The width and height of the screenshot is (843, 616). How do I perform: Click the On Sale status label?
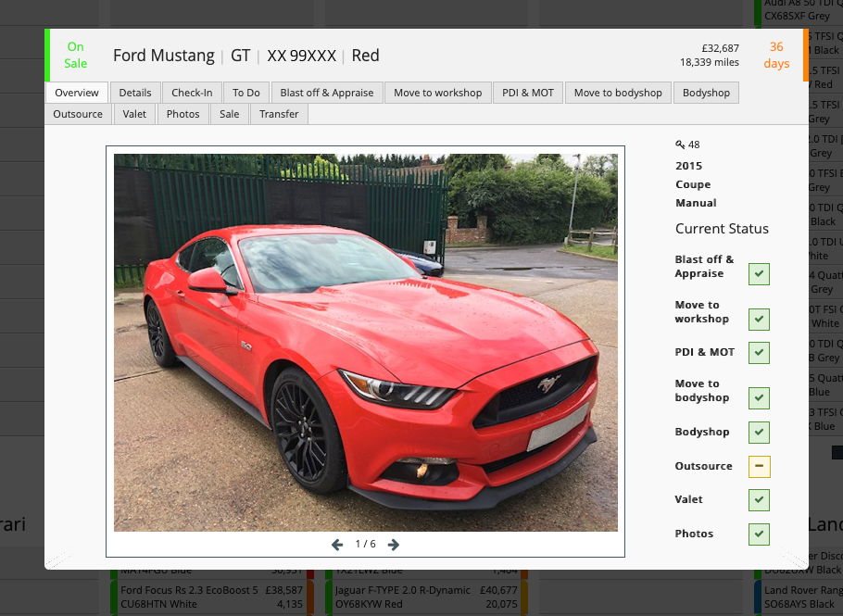click(x=75, y=55)
